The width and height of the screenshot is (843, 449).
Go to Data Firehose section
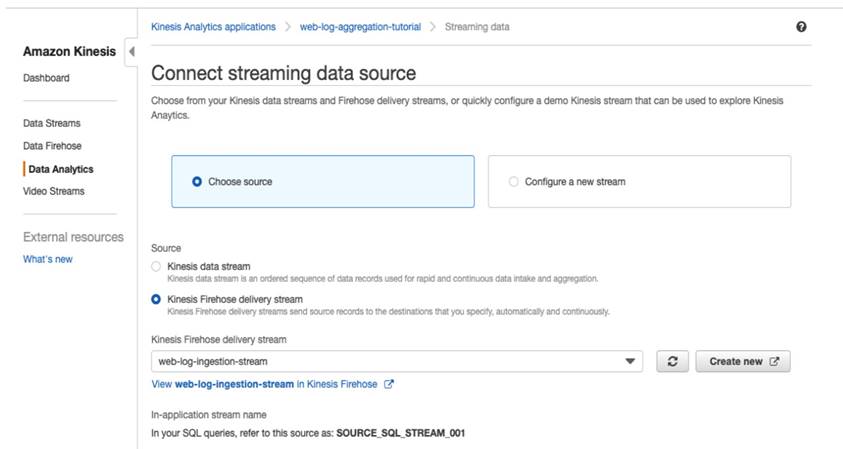coord(52,146)
